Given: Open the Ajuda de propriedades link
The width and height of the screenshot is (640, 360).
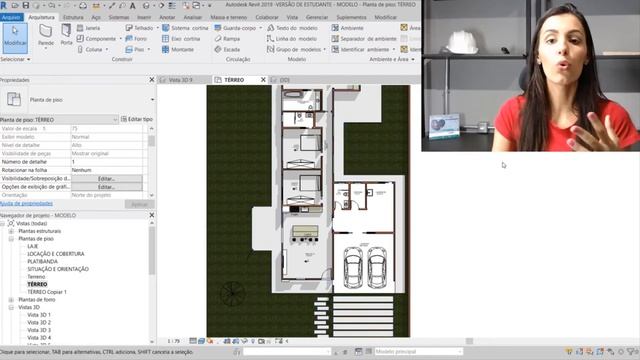Looking at the screenshot, I should [27, 203].
